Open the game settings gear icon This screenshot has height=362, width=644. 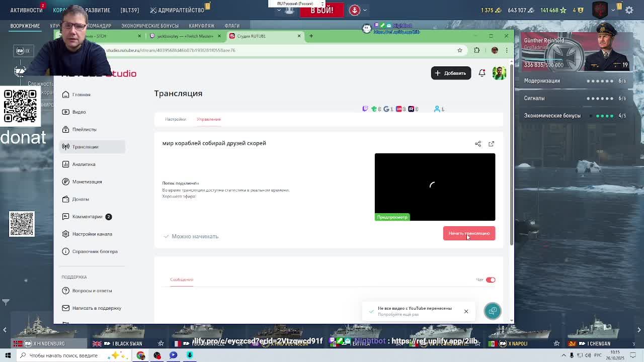[x=629, y=10]
